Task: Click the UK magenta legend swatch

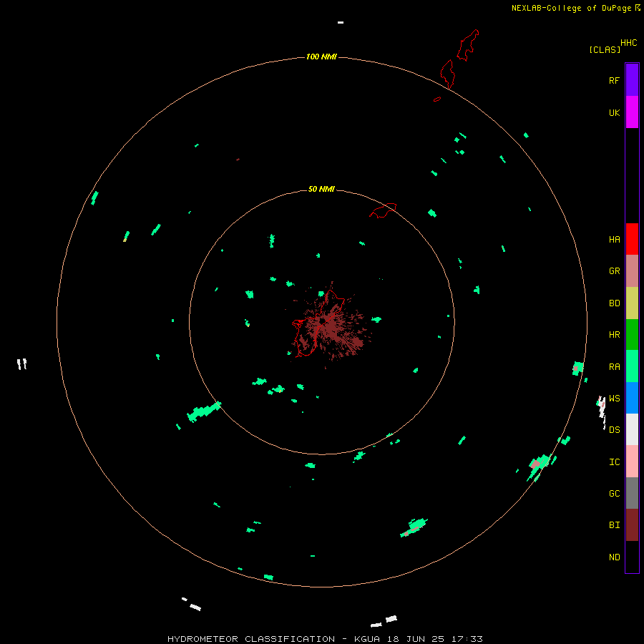Action: [632, 112]
